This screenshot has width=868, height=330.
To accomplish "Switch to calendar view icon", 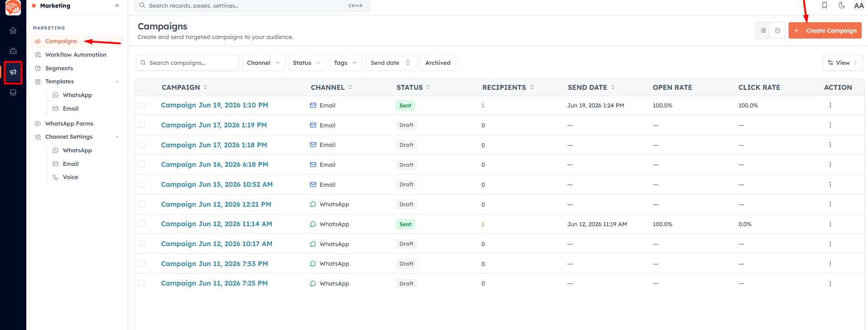I will pos(778,30).
